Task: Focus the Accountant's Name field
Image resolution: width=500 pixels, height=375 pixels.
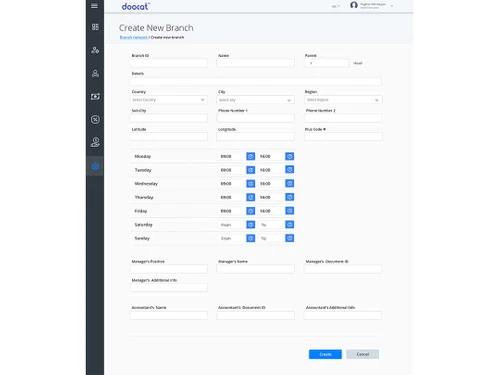Action: (169, 315)
